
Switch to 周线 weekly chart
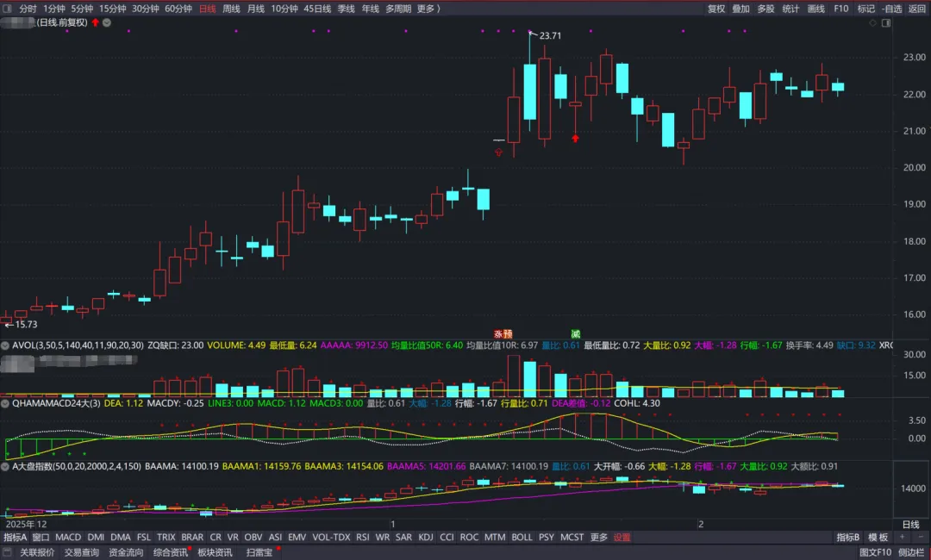pyautogui.click(x=231, y=9)
